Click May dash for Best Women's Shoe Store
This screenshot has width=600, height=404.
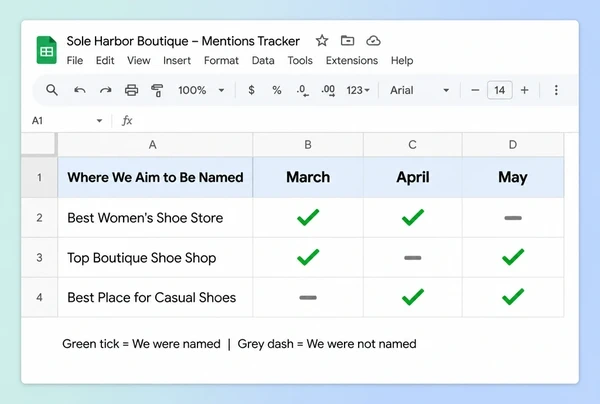[513, 218]
